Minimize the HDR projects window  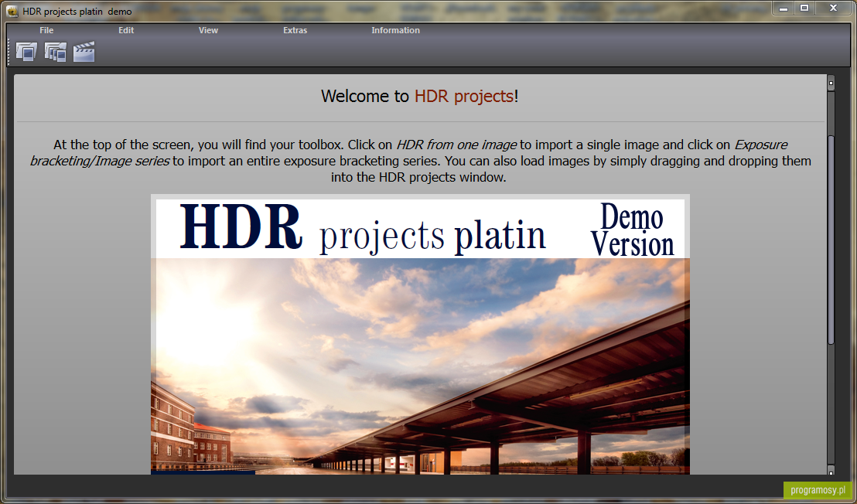click(x=784, y=8)
